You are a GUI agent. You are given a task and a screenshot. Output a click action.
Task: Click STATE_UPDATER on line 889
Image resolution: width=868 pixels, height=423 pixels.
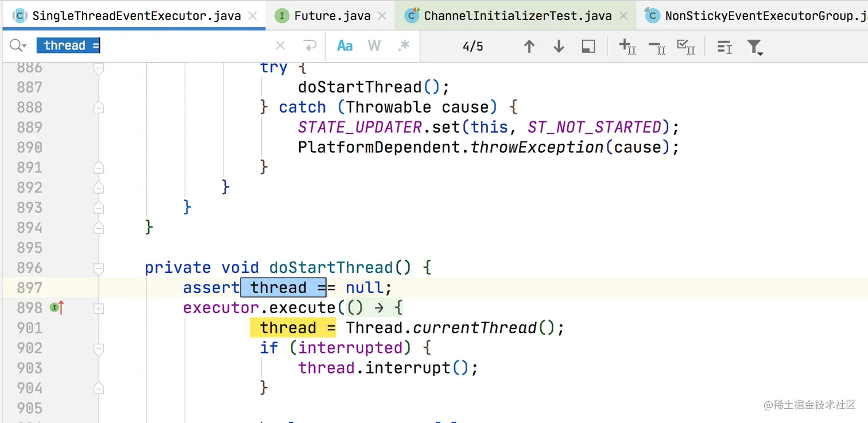point(360,127)
